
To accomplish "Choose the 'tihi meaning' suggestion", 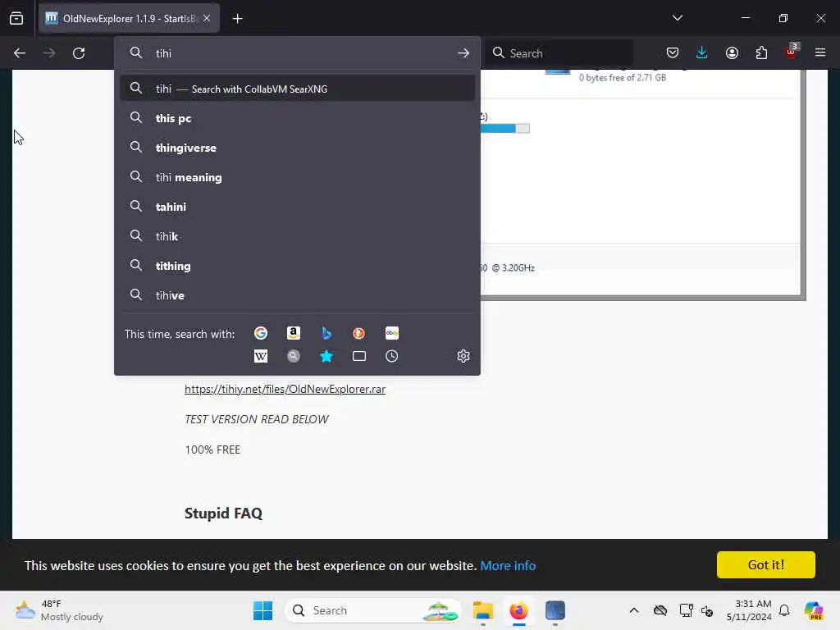I will [297, 177].
